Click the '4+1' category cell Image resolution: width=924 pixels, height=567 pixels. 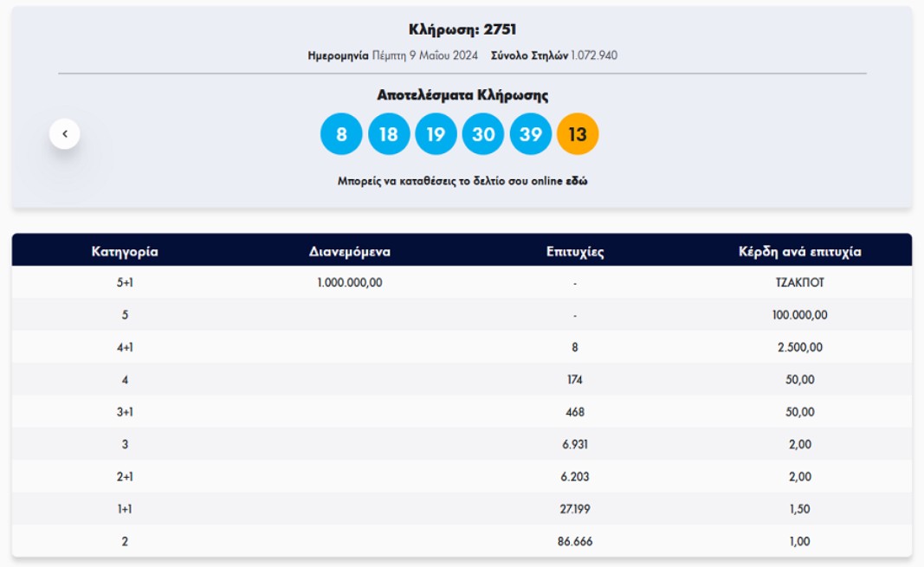[125, 347]
